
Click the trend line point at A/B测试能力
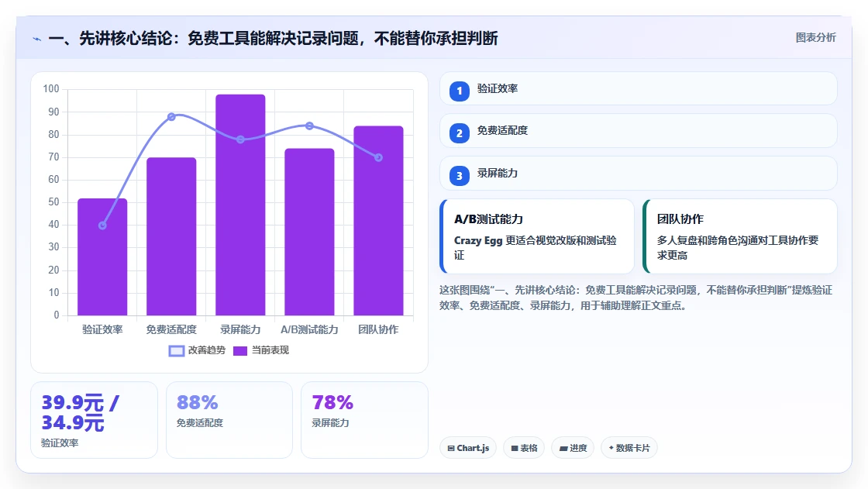point(309,126)
